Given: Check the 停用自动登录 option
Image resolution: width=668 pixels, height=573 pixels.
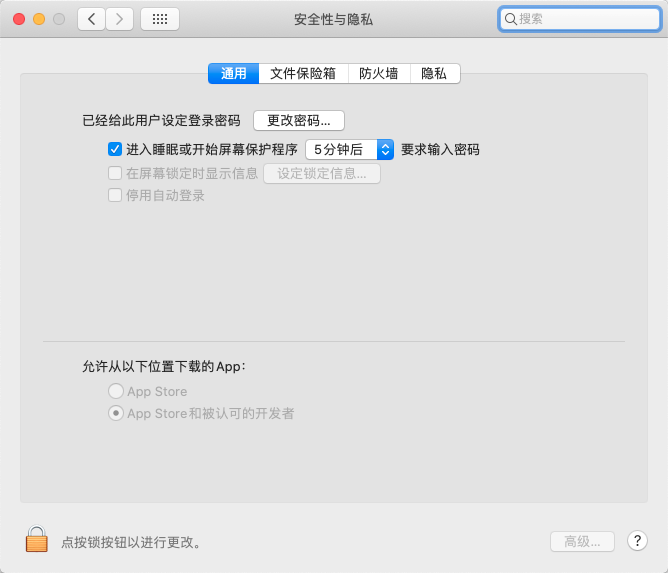Looking at the screenshot, I should [114, 196].
